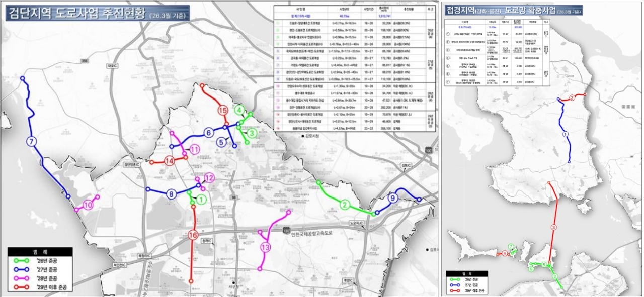The height and width of the screenshot is (297, 644).
Task: Click the 대포IC map label
Action: [112, 65]
